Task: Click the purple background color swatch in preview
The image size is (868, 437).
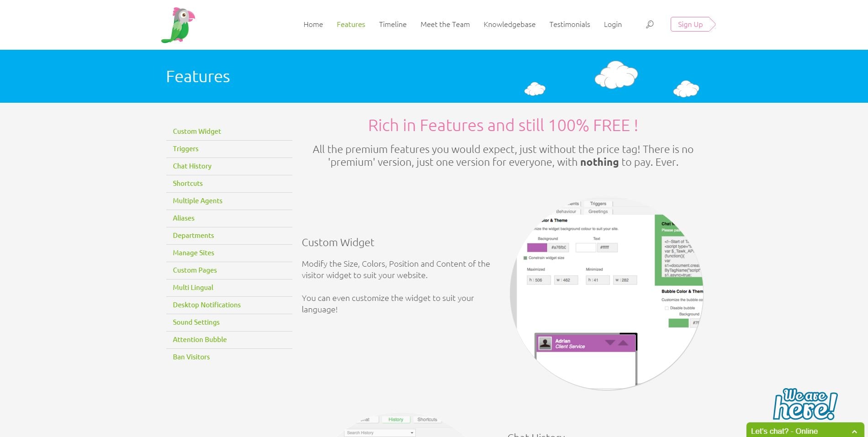Action: pos(537,247)
